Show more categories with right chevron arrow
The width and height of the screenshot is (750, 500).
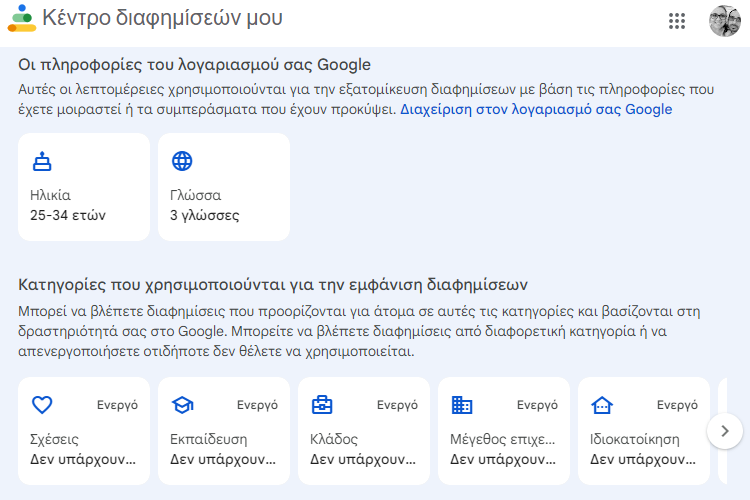tap(725, 431)
